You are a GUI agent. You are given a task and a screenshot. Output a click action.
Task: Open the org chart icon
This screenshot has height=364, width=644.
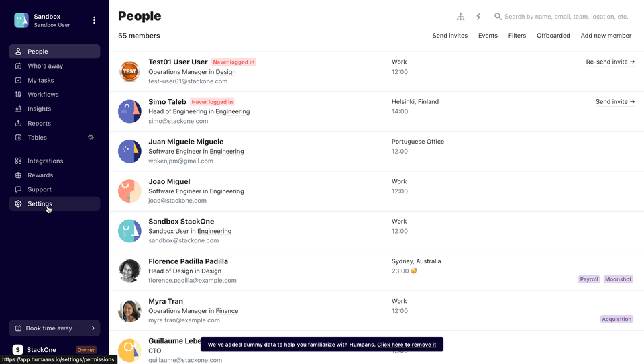[460, 17]
